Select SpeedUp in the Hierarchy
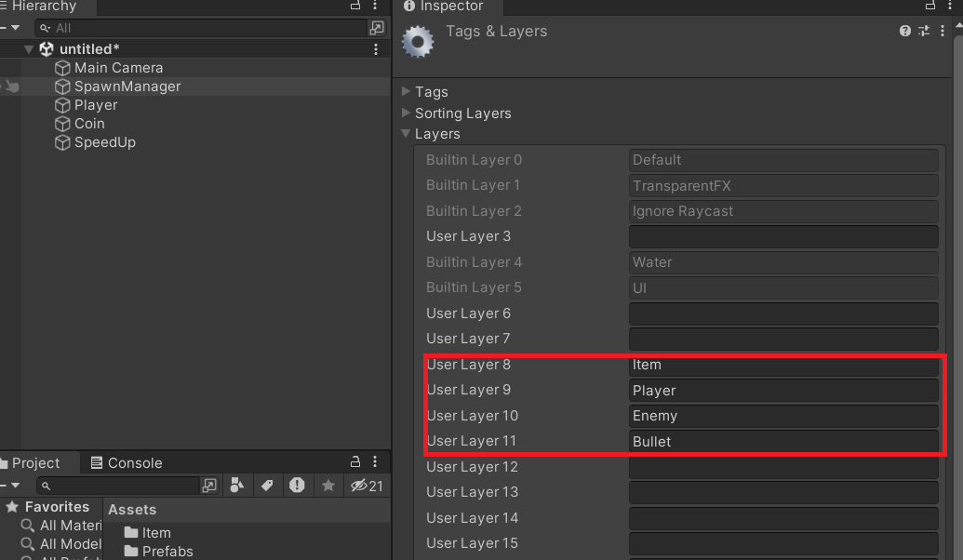This screenshot has height=560, width=963. (x=105, y=142)
